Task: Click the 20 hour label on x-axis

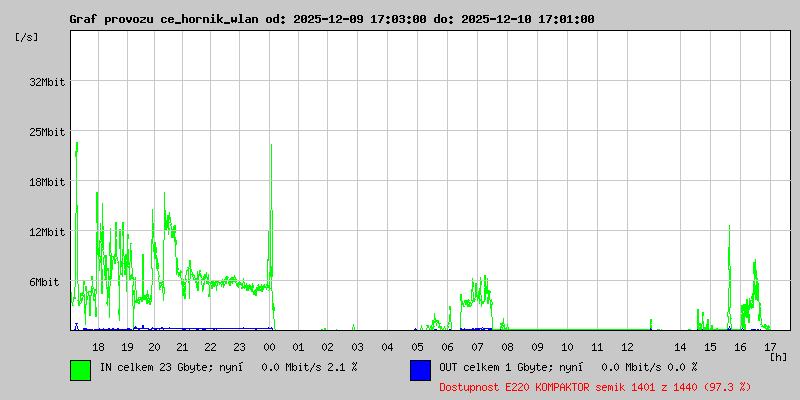Action: pos(154,347)
